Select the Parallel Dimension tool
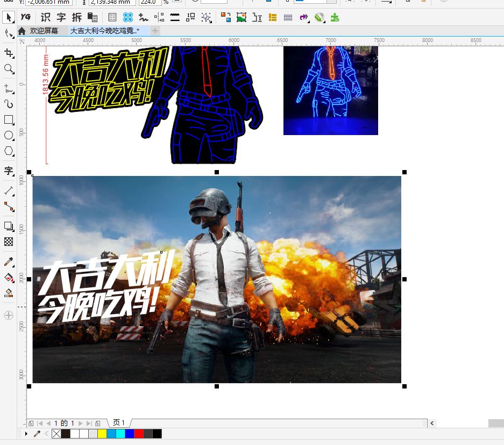 (x=9, y=190)
